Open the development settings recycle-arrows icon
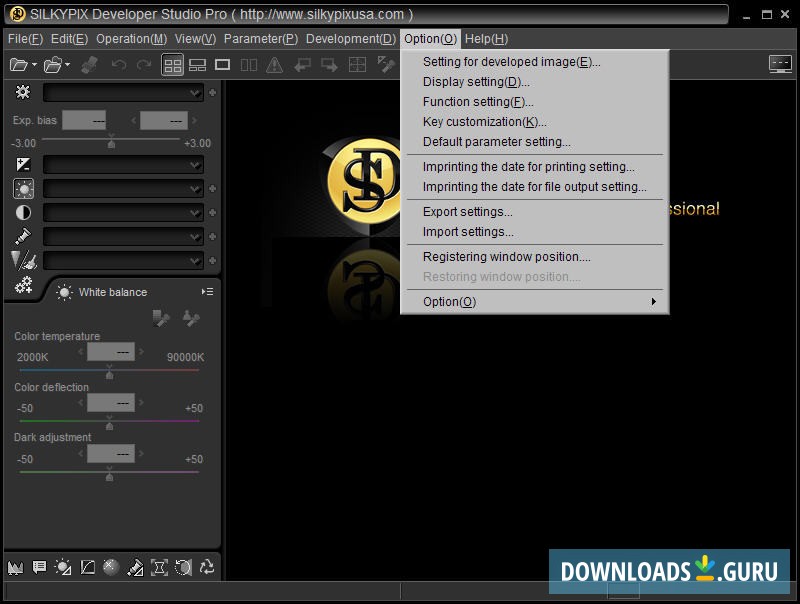 click(207, 567)
